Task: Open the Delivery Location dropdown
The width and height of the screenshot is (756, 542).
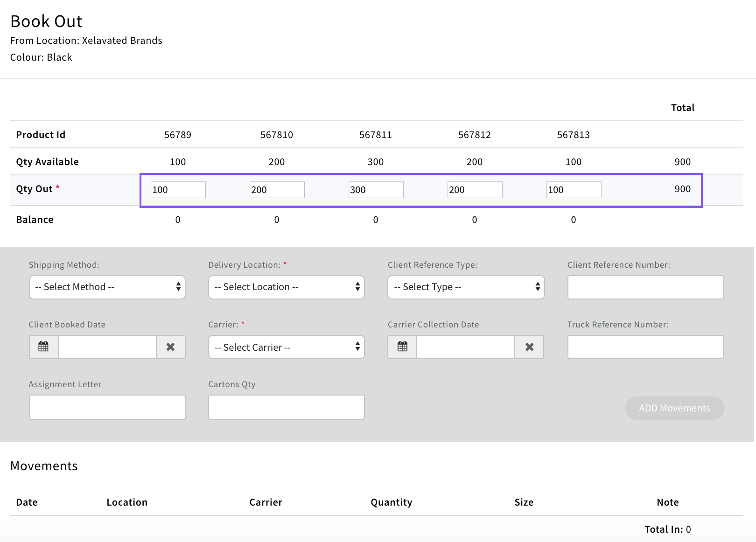Action: click(x=287, y=287)
